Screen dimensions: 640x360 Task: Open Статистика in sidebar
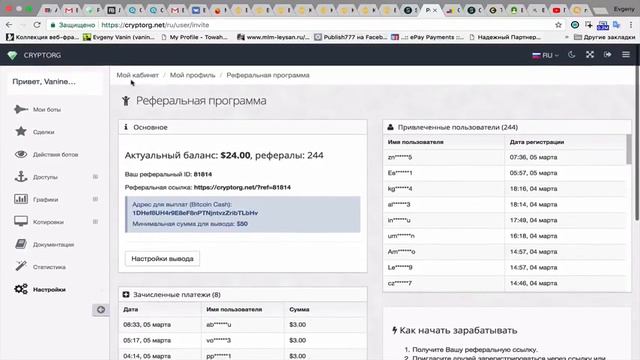click(49, 267)
